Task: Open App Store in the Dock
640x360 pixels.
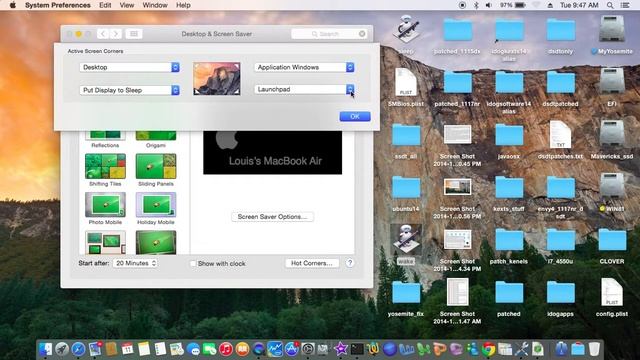Action: [x=291, y=349]
